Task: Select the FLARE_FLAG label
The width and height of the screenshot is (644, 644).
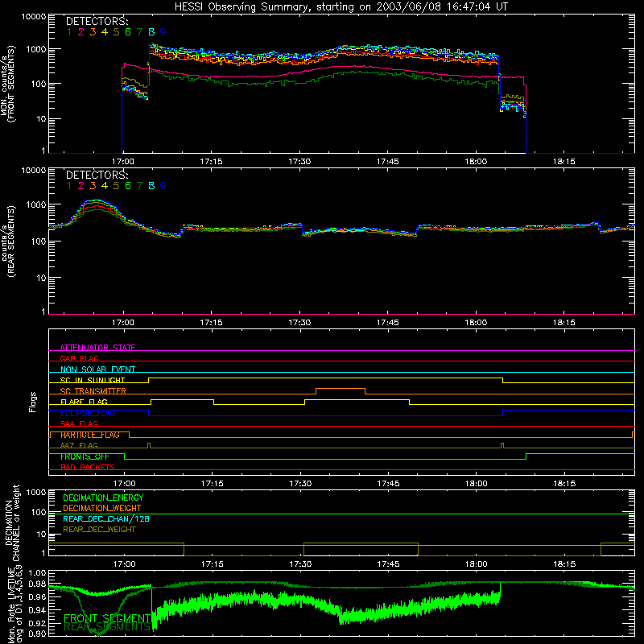Action: [x=84, y=402]
